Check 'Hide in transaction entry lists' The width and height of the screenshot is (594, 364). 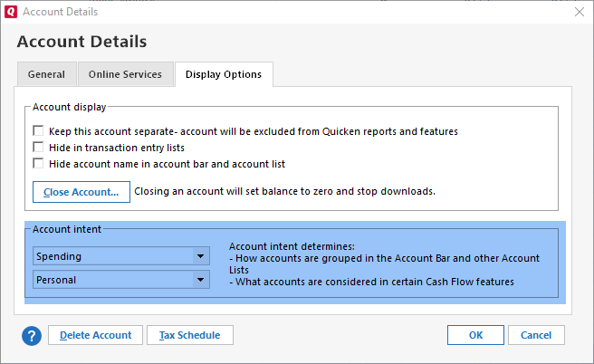(38, 148)
